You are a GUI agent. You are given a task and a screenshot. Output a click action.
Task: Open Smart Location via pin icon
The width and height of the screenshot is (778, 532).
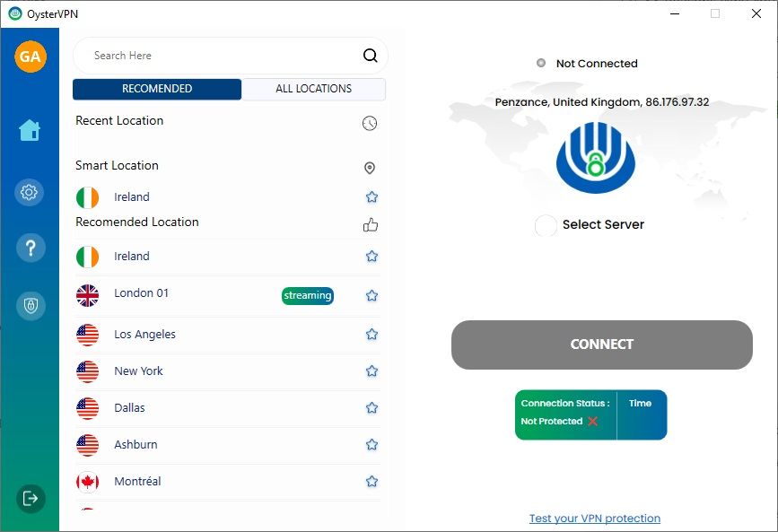coord(369,168)
